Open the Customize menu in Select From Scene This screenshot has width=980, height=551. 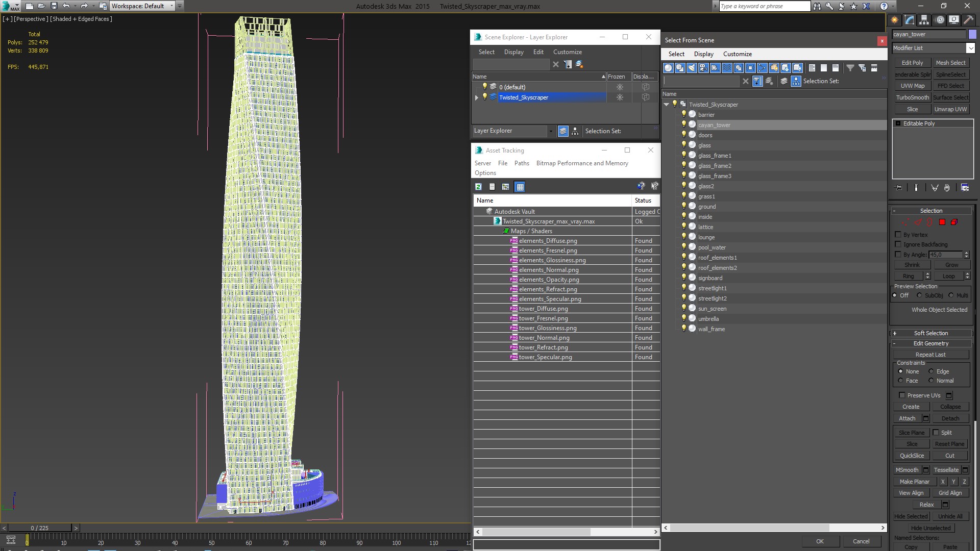737,54
